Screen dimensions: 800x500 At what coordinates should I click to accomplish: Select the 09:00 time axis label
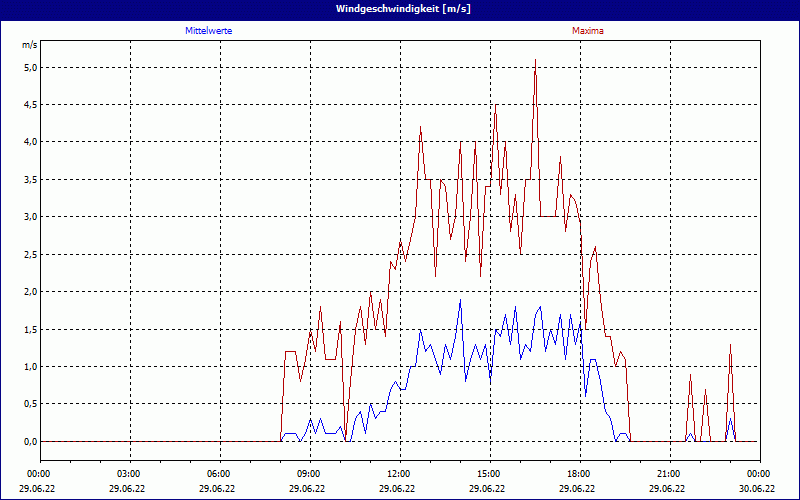(309, 474)
